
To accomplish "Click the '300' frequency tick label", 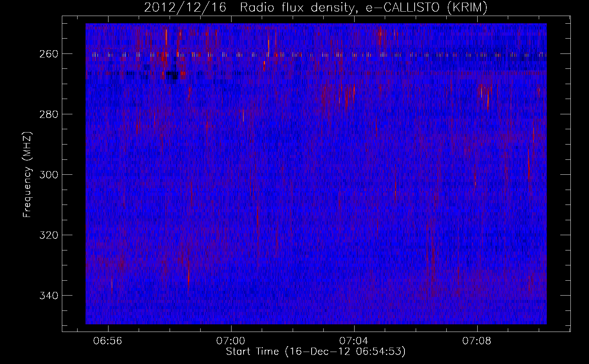I will tap(48, 175).
